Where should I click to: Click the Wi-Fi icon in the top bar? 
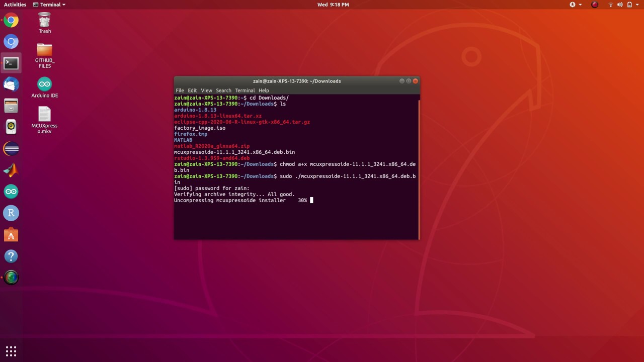point(611,5)
